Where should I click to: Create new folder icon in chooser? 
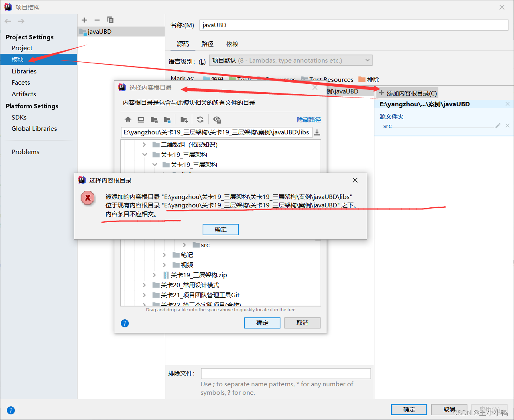coord(184,120)
